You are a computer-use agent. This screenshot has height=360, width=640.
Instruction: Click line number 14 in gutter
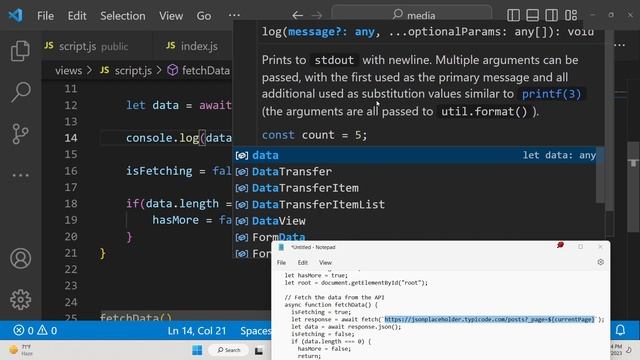pyautogui.click(x=71, y=138)
